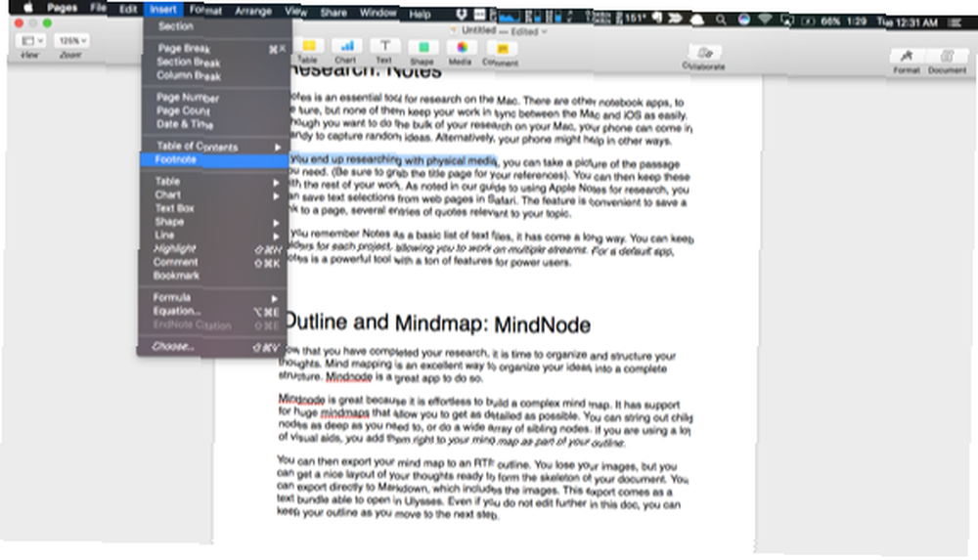Choose Bookmark in Insert menu
Screen dimensions: 978x560
[213, 276]
